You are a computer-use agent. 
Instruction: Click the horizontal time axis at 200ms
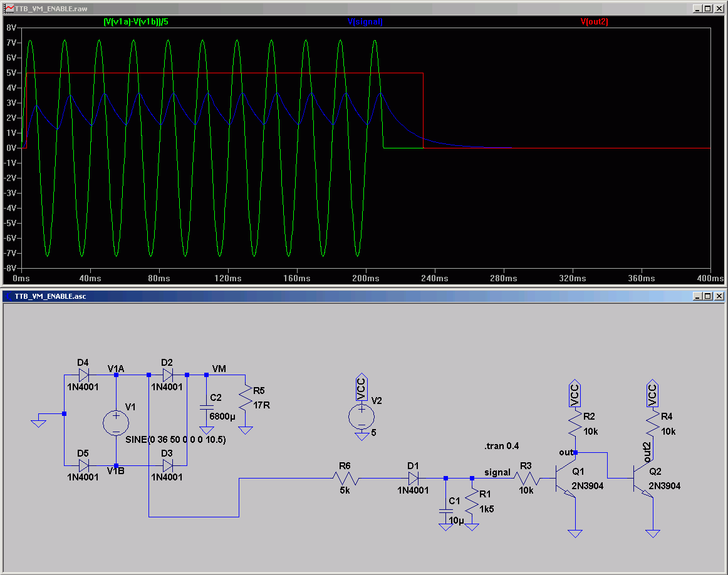(x=366, y=277)
